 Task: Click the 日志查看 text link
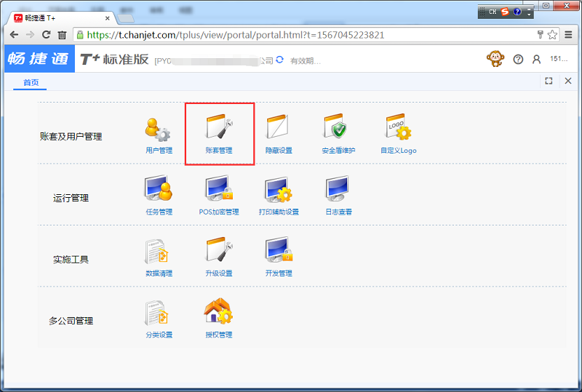(338, 212)
